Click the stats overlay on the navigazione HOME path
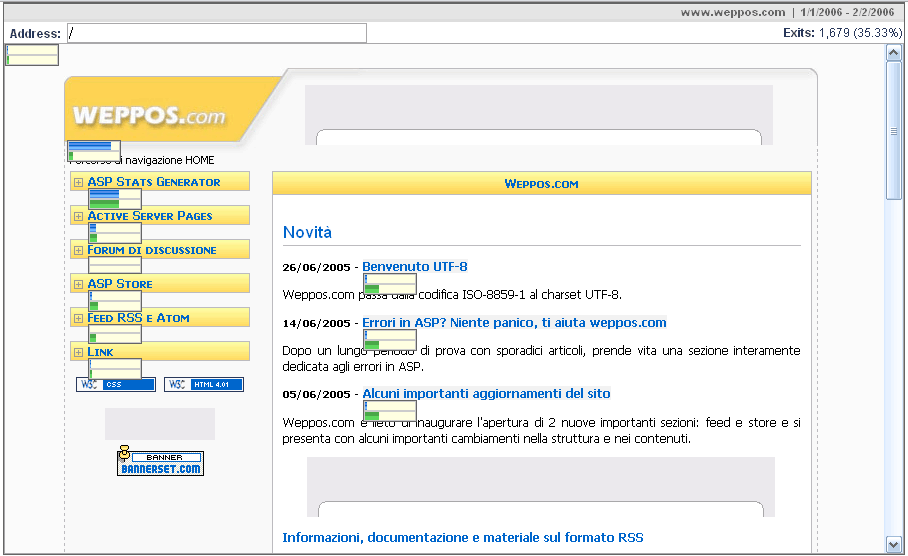Screen dimensions: 908x556 tap(94, 151)
